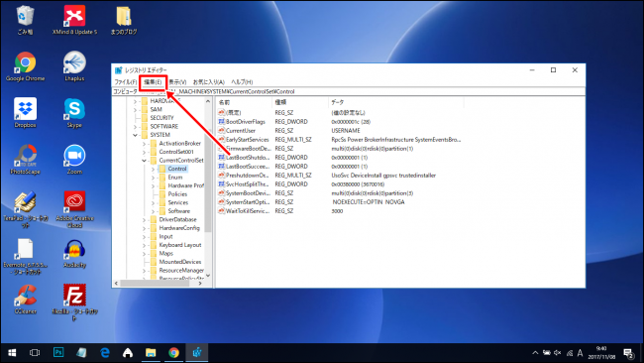Select the Policies key in tree
Screen dimensions: 644x363
click(177, 194)
